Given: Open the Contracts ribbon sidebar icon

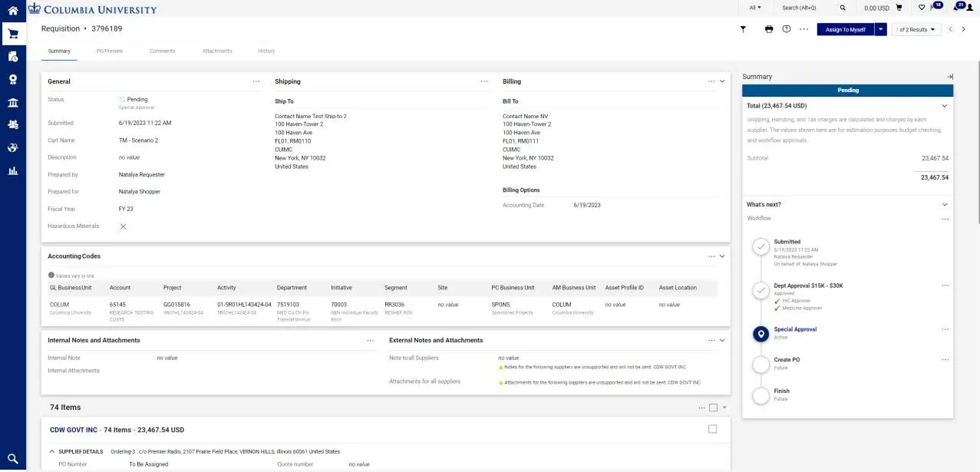Looking at the screenshot, I should [x=12, y=79].
